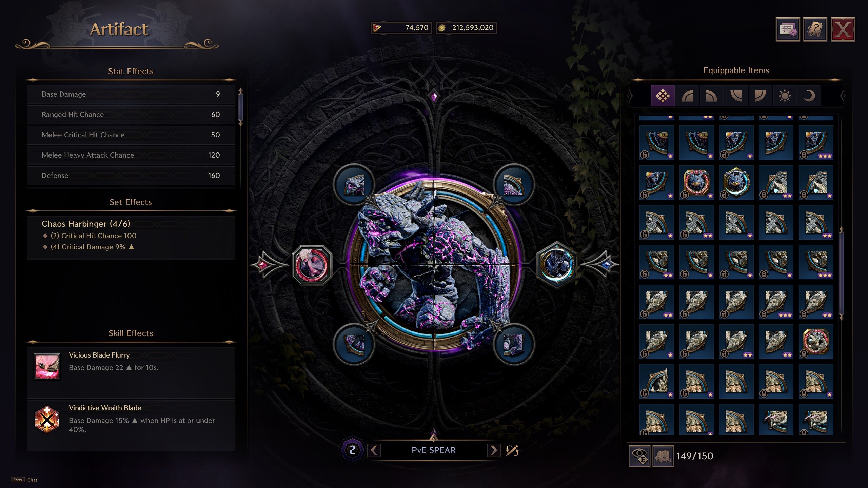This screenshot has width=868, height=488.
Task: Select the moon artifact slot filter
Action: pos(809,96)
